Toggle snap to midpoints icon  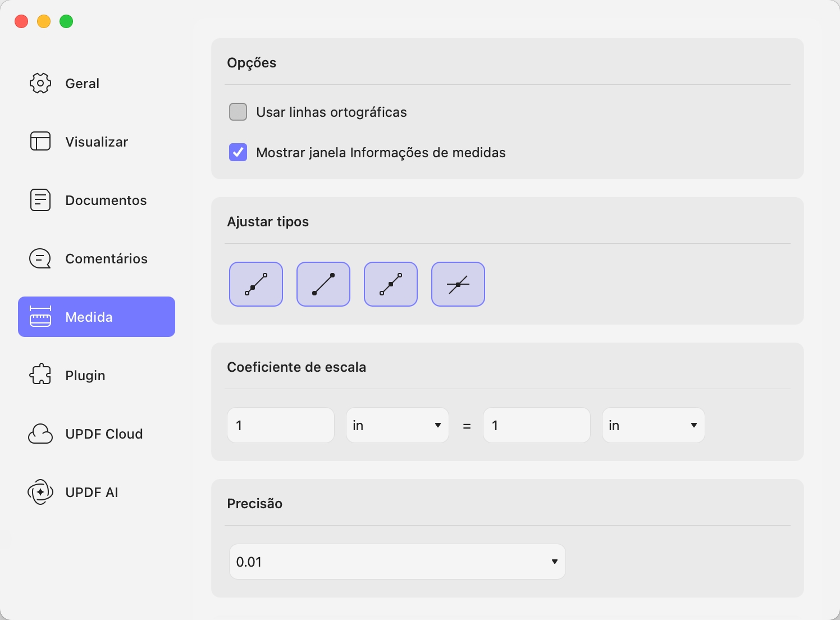[x=391, y=284]
